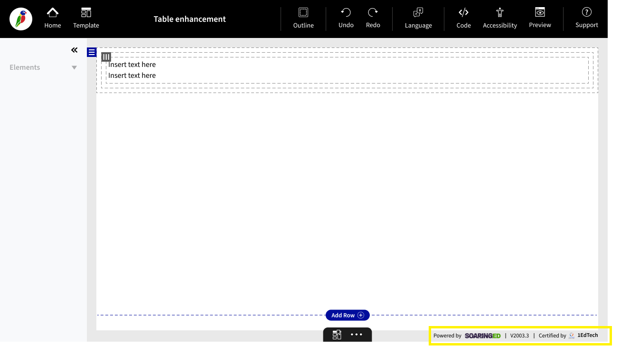630x364 pixels.
Task: Open the three-dot more options menu
Action: tap(357, 335)
